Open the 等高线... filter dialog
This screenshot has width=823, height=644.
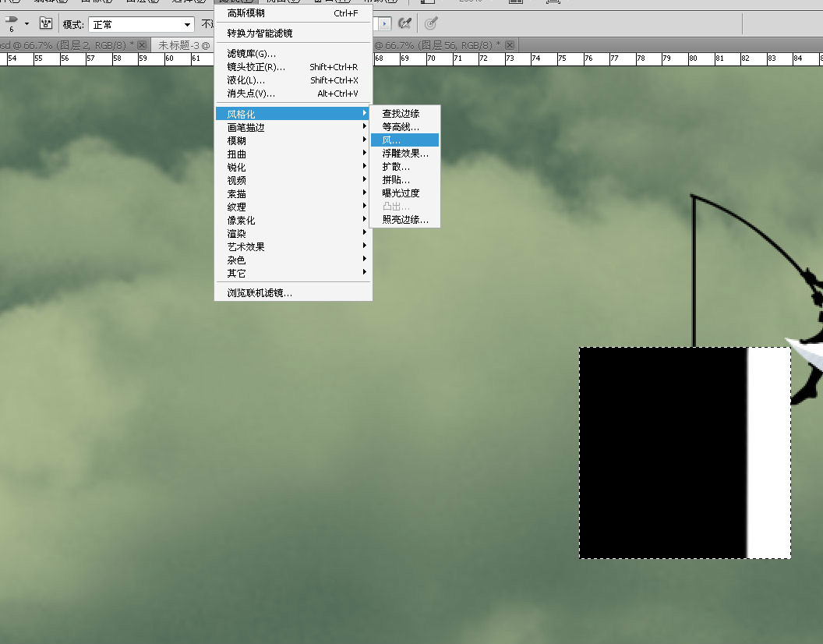point(404,126)
